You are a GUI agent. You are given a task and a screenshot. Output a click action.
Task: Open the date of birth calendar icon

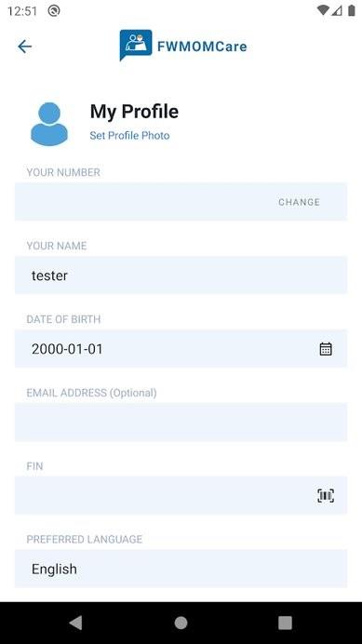pyautogui.click(x=326, y=349)
